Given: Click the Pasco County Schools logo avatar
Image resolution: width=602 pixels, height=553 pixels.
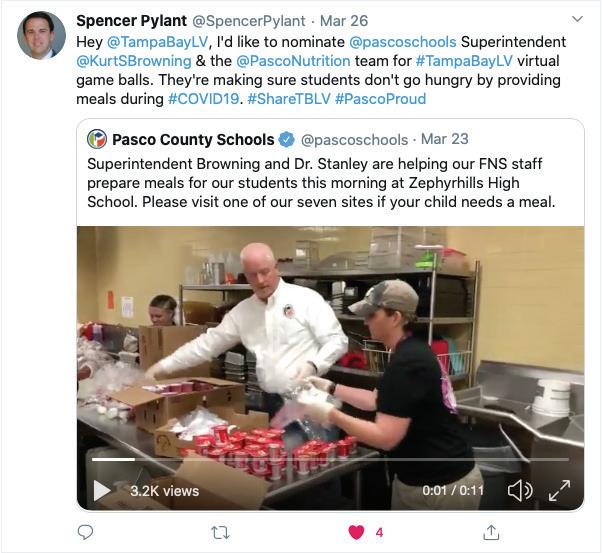Looking at the screenshot, I should point(97,139).
